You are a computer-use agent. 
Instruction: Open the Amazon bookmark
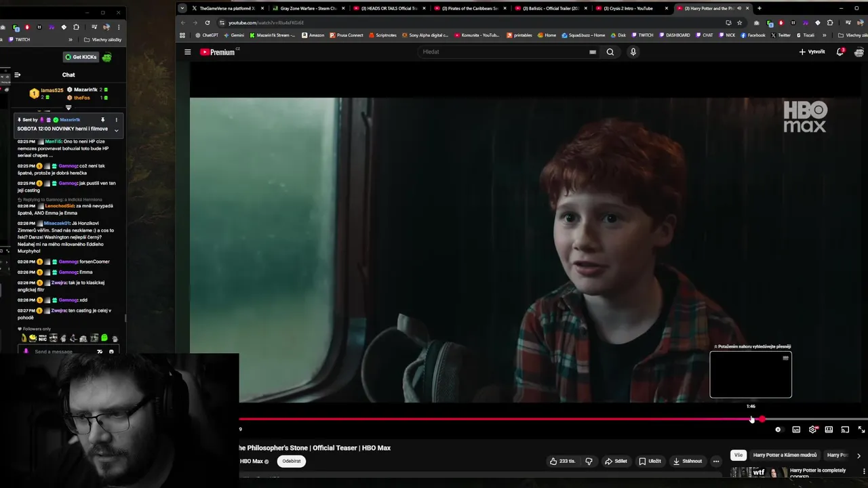313,35
